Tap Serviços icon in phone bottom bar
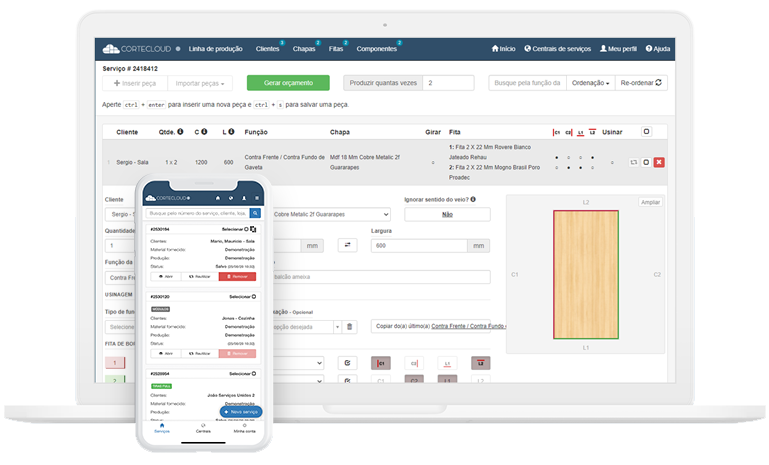 [162, 427]
